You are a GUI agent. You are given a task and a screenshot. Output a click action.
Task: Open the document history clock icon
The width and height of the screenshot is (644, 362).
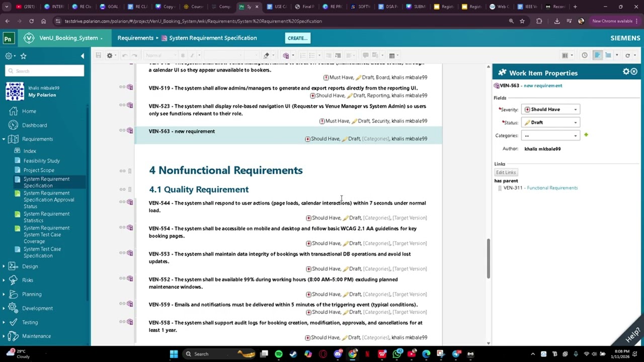click(x=585, y=55)
